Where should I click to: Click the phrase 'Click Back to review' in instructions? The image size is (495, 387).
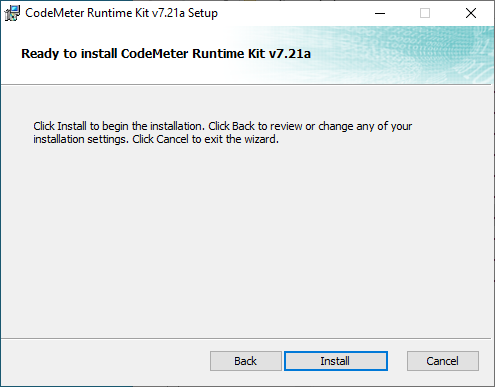pyautogui.click(x=255, y=126)
